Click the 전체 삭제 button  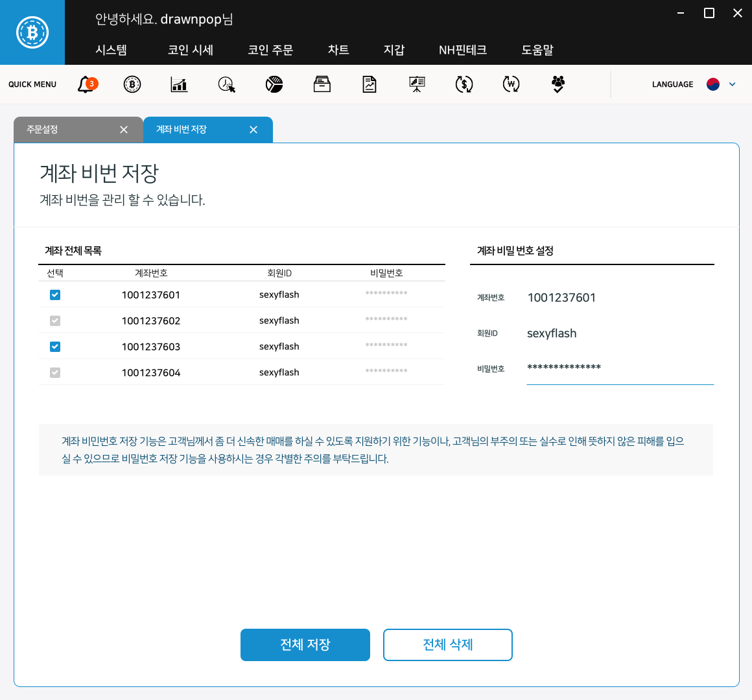447,644
